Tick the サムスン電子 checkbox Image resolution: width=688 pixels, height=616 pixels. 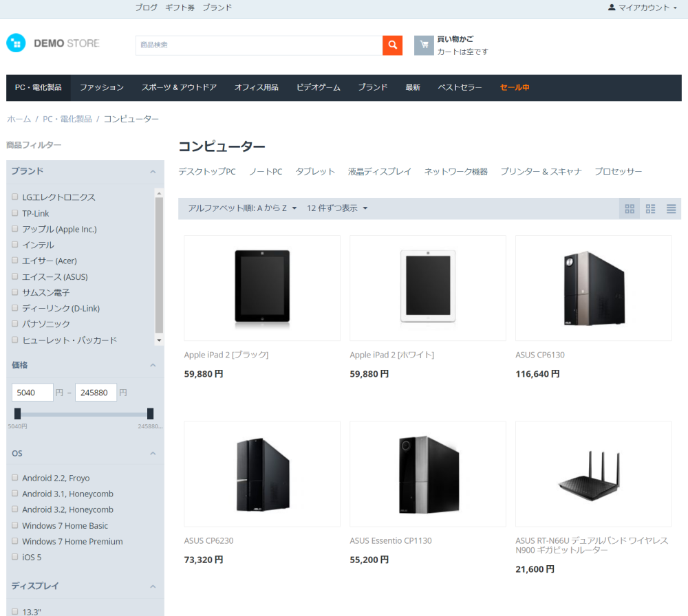point(15,292)
